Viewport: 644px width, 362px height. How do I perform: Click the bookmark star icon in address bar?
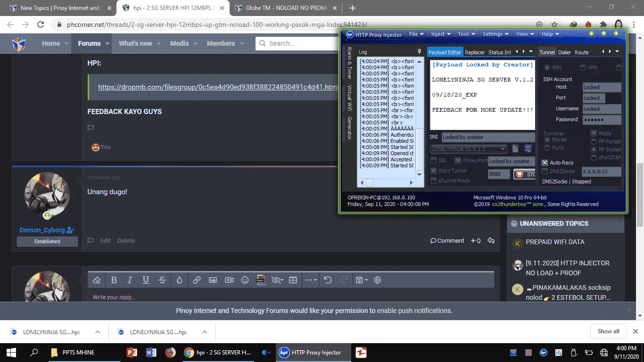point(554,25)
